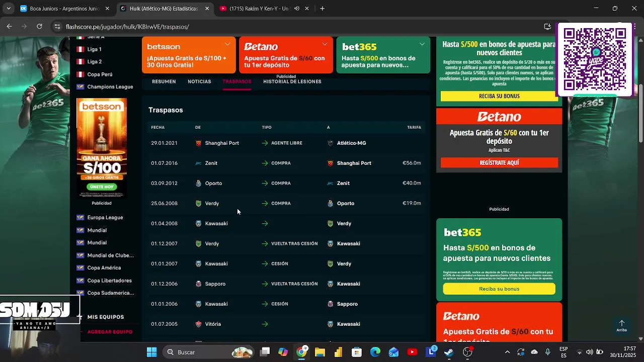
Task: Click the taskbar Buscar search box
Action: click(x=209, y=352)
